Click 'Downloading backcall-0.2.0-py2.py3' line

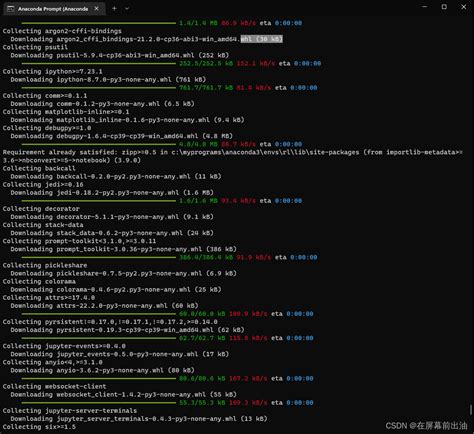coord(116,176)
